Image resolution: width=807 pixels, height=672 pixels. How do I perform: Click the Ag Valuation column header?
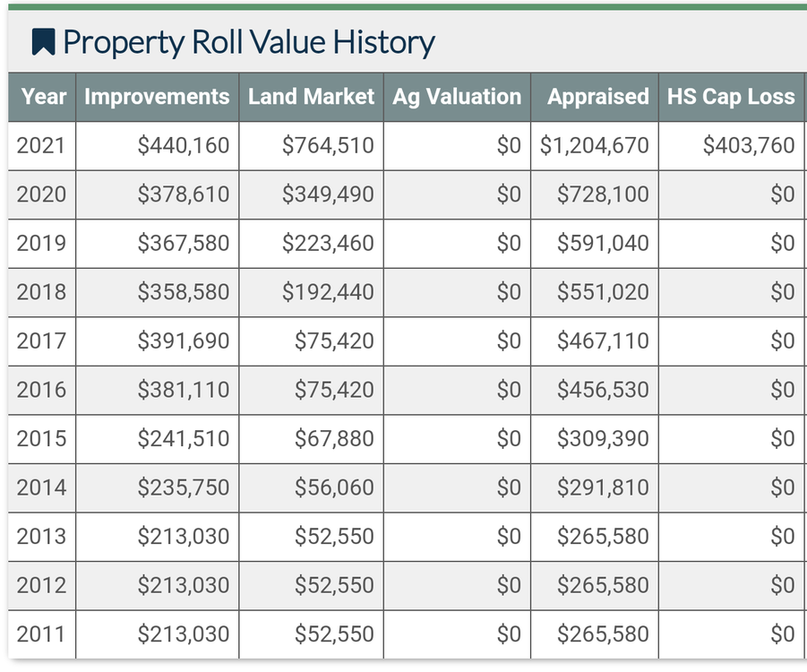click(x=457, y=97)
